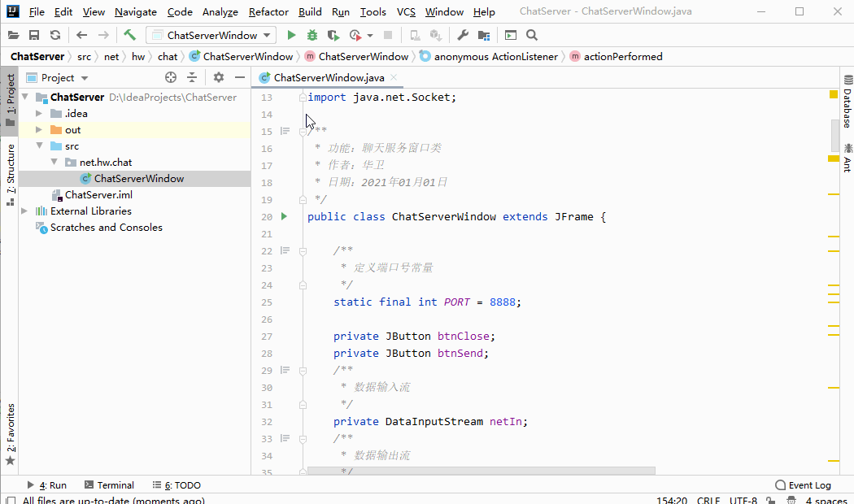Build project with the hammer icon
Screen dimensions: 854x504
(x=129, y=36)
